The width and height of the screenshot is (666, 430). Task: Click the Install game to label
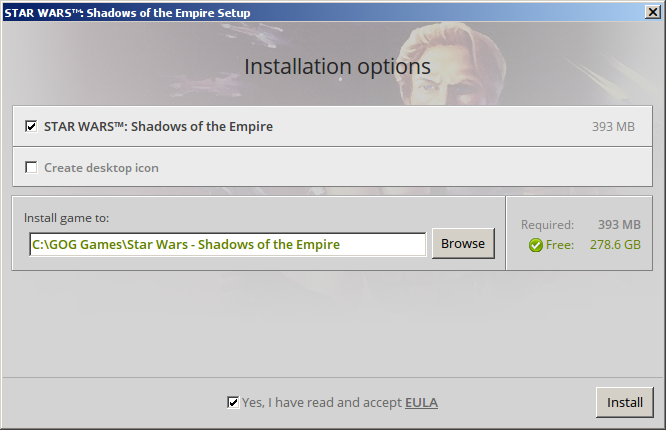pos(66,218)
